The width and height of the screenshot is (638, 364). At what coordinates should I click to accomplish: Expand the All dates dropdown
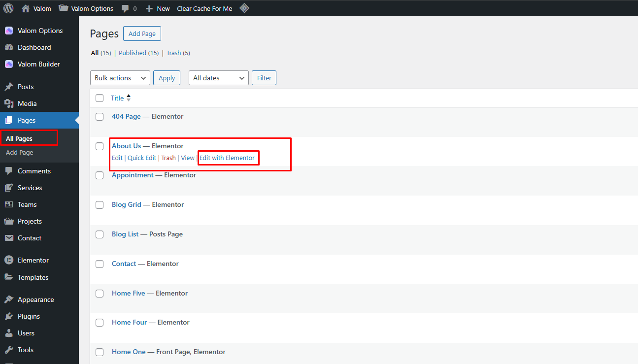[x=218, y=78]
